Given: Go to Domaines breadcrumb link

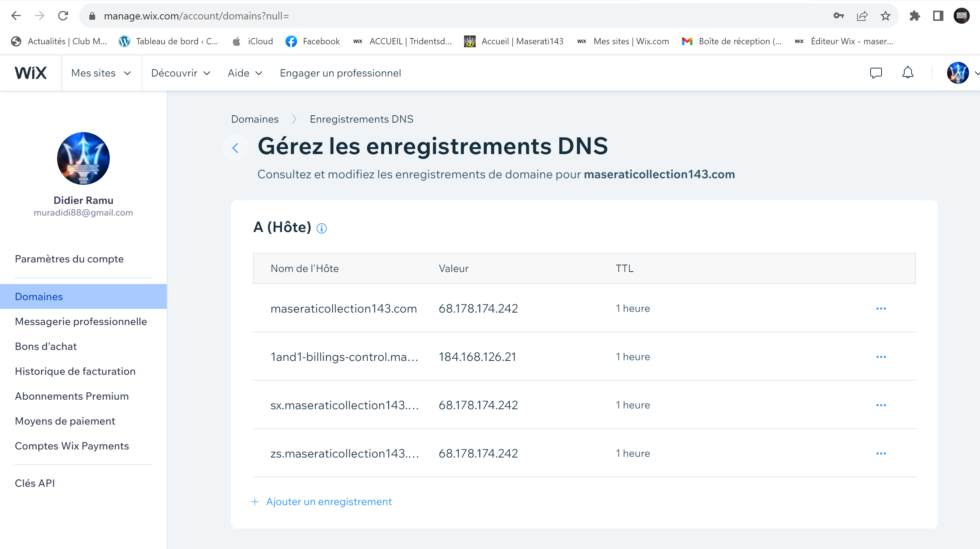Looking at the screenshot, I should click(255, 119).
